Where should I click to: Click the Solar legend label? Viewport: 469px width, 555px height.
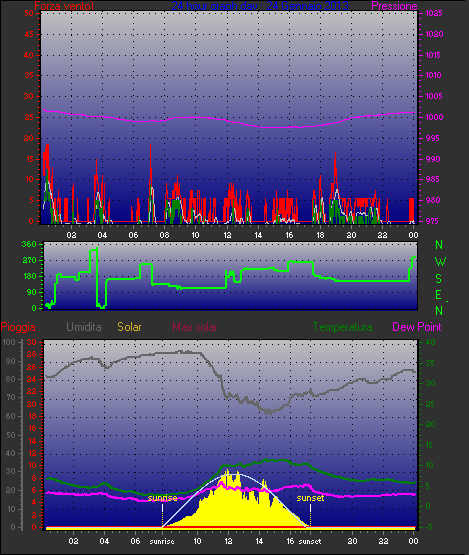(130, 327)
